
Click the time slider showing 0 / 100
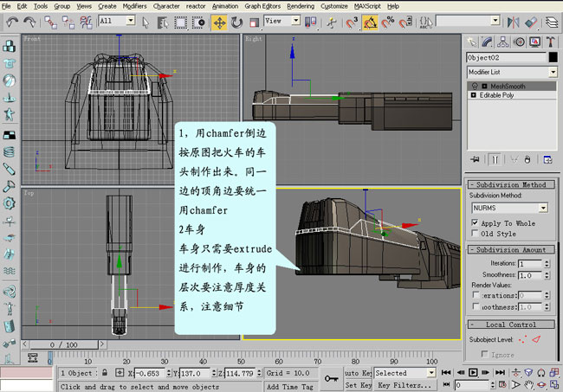(x=63, y=344)
